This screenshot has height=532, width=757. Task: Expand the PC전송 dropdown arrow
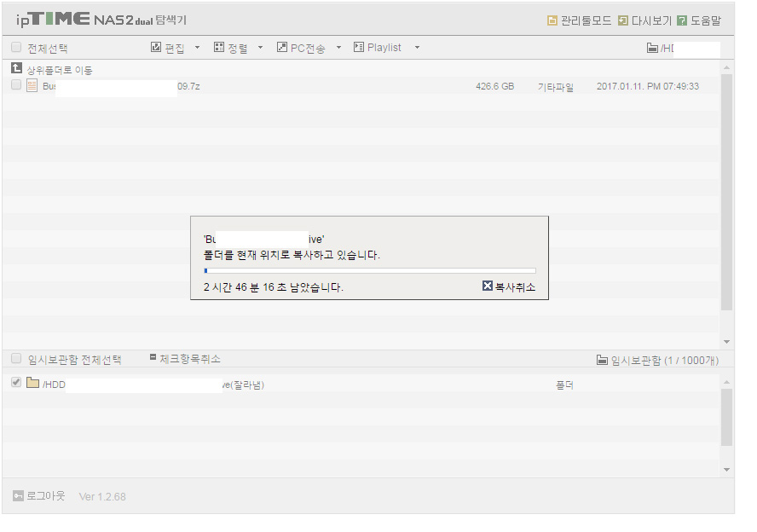coord(338,47)
